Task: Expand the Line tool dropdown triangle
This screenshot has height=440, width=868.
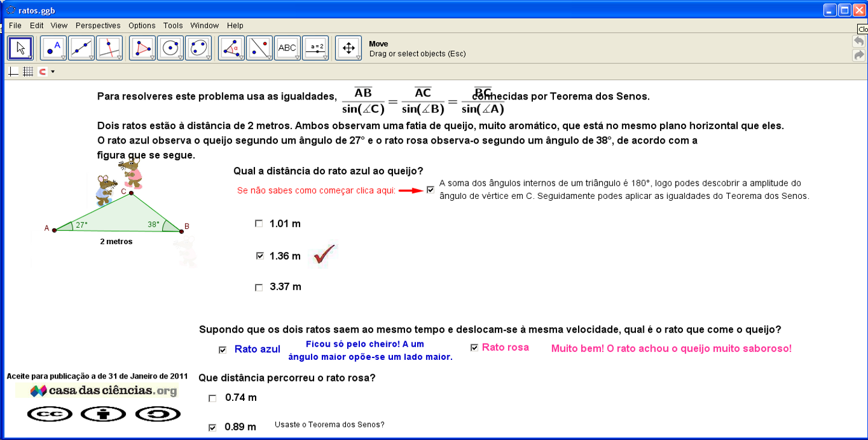Action: [x=91, y=57]
